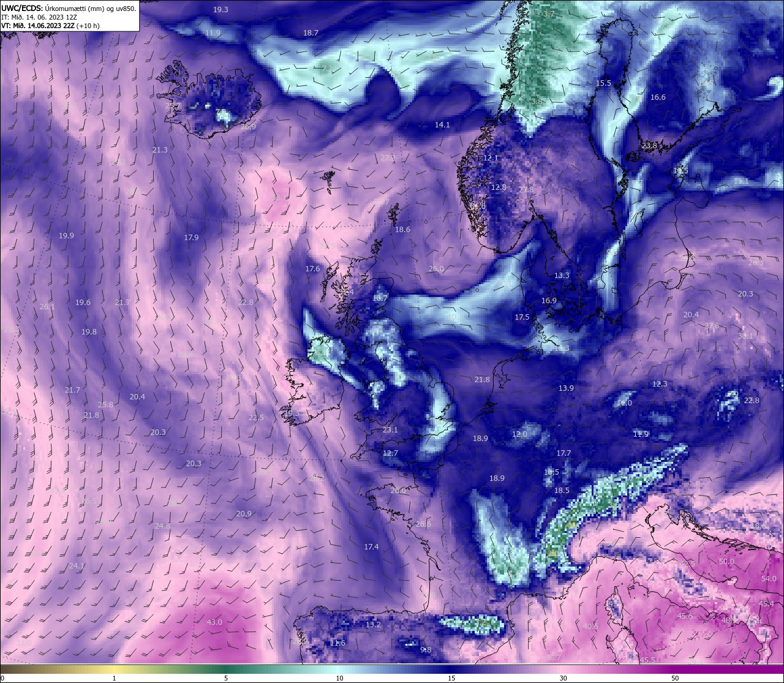Click the value label '24.1'

(77, 566)
